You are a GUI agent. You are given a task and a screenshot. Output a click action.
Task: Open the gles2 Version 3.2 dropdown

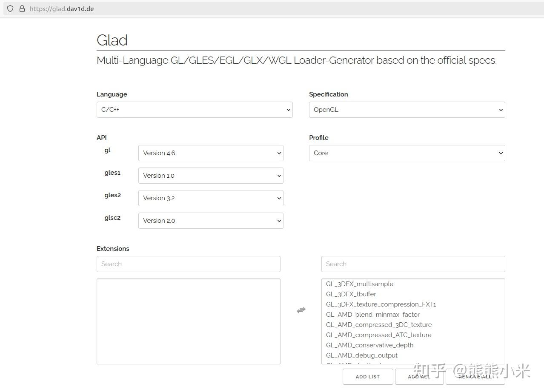coord(211,198)
